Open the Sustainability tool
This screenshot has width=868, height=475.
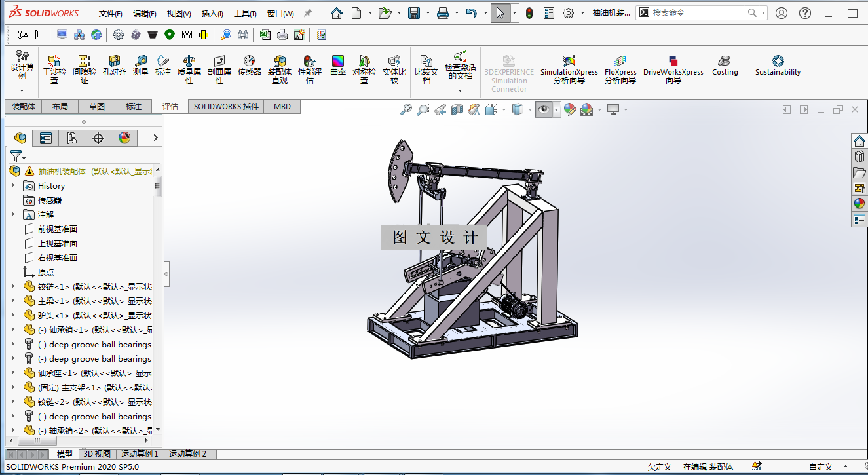(778, 66)
